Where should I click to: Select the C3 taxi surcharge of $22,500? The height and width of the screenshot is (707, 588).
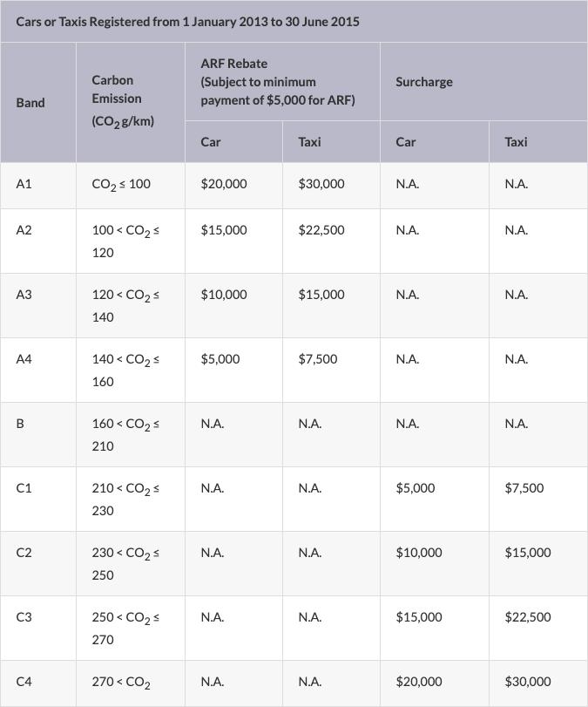[528, 617]
